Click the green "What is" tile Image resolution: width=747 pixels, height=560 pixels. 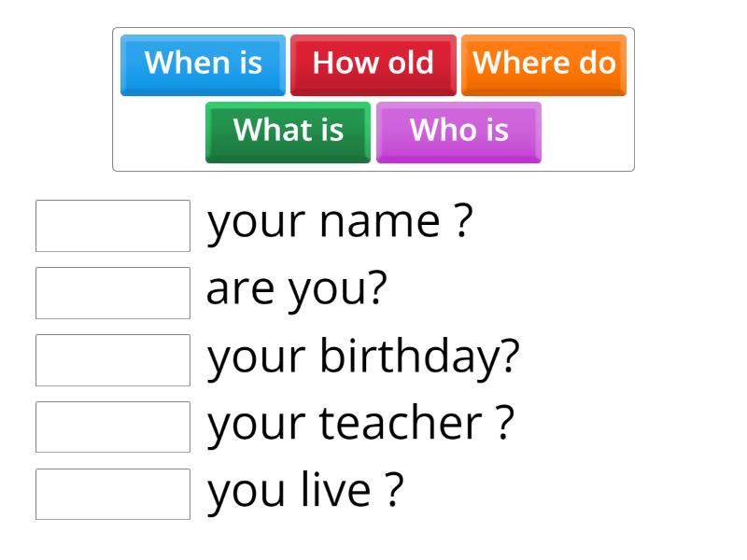coord(288,132)
